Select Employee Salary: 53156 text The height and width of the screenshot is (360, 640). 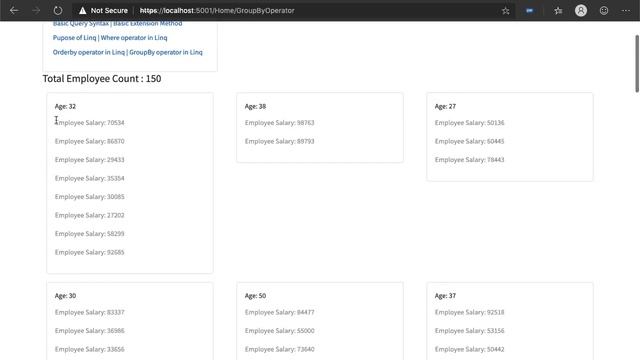469,331
